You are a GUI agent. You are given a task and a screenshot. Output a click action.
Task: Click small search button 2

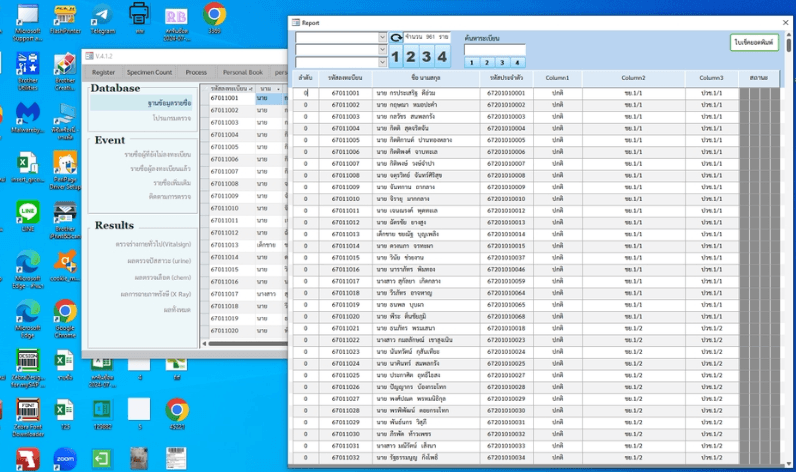487,62
